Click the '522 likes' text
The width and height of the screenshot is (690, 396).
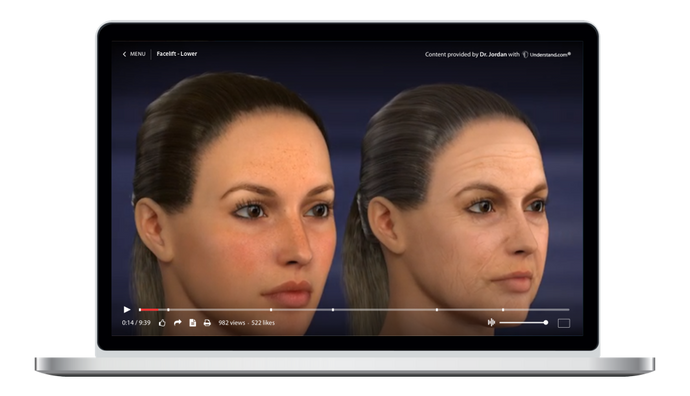(263, 323)
